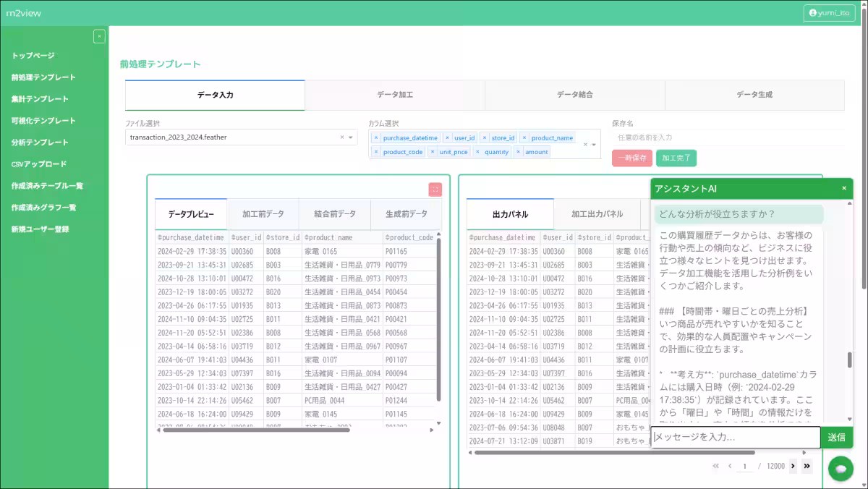Go to next page in pagination

point(793,466)
